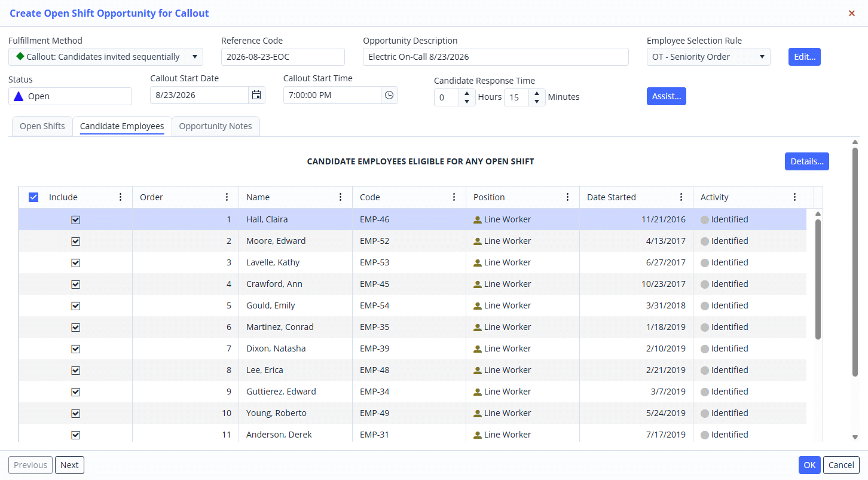
Task: Switch to the Opportunity Notes tab
Action: [x=215, y=126]
